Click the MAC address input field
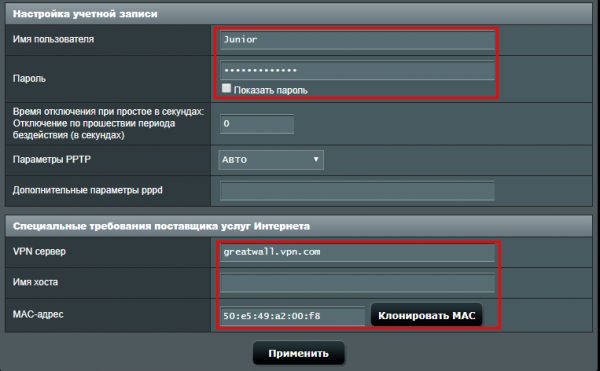Viewport: 600px width, 371px height. click(x=292, y=316)
